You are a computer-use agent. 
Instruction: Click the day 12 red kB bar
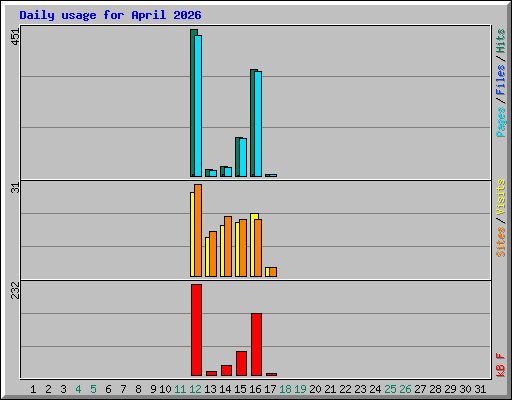click(x=197, y=330)
